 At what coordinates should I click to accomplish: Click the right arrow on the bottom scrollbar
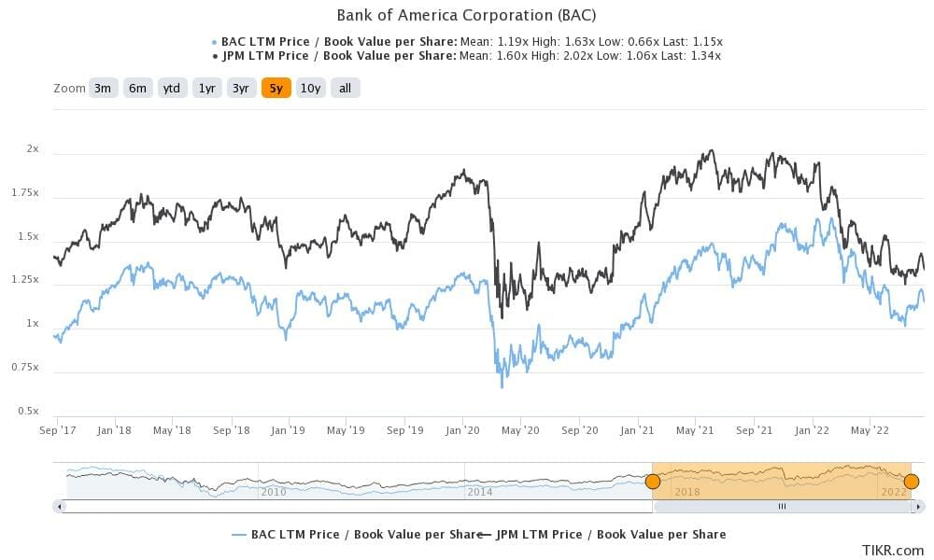(921, 506)
